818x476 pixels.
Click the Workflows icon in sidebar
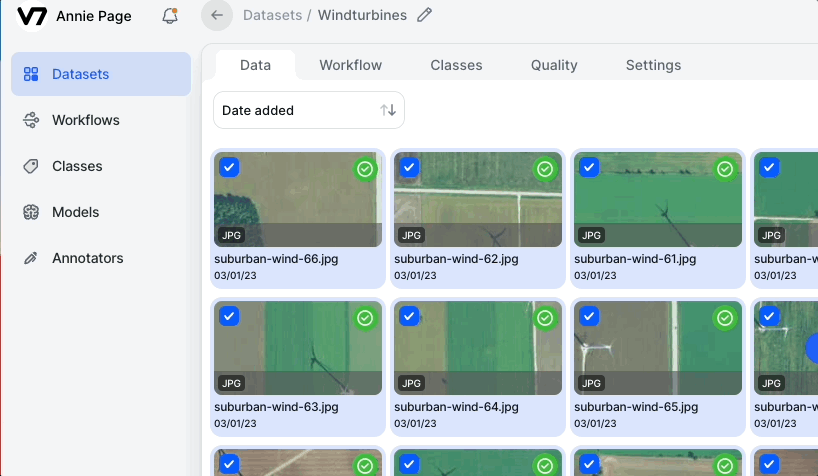tap(31, 120)
